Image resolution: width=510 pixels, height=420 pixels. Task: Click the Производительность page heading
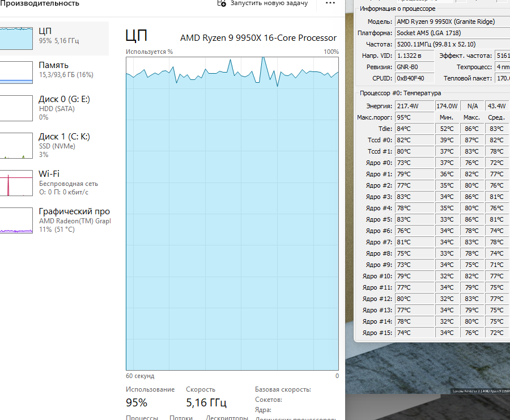point(40,3)
